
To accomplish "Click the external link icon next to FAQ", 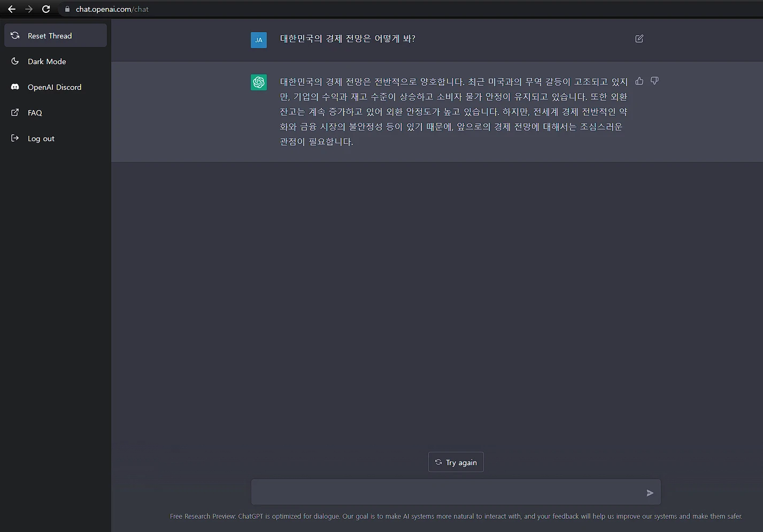I will click(x=14, y=112).
